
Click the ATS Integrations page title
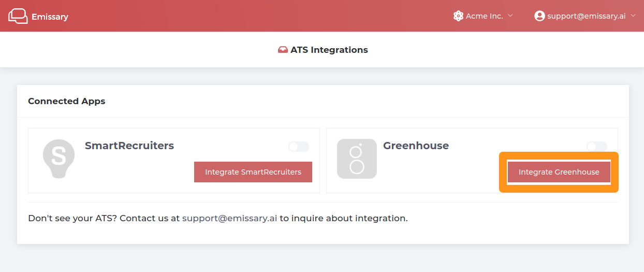(x=329, y=50)
